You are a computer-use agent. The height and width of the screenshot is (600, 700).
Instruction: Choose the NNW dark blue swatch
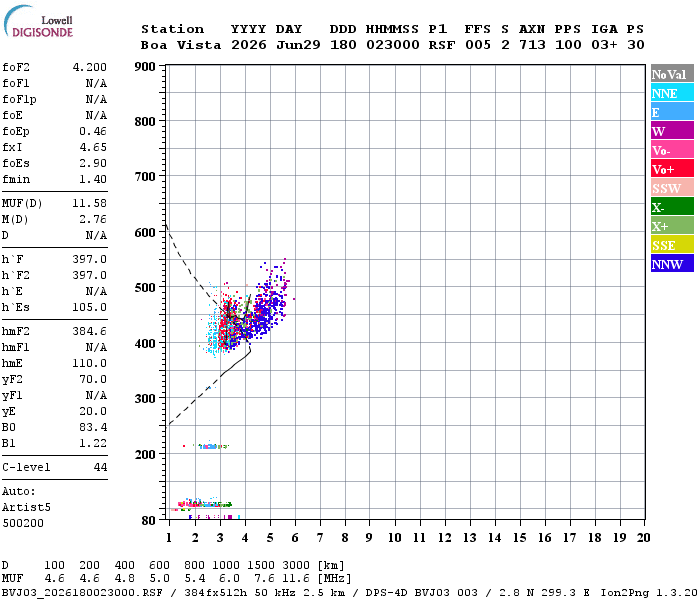point(672,263)
